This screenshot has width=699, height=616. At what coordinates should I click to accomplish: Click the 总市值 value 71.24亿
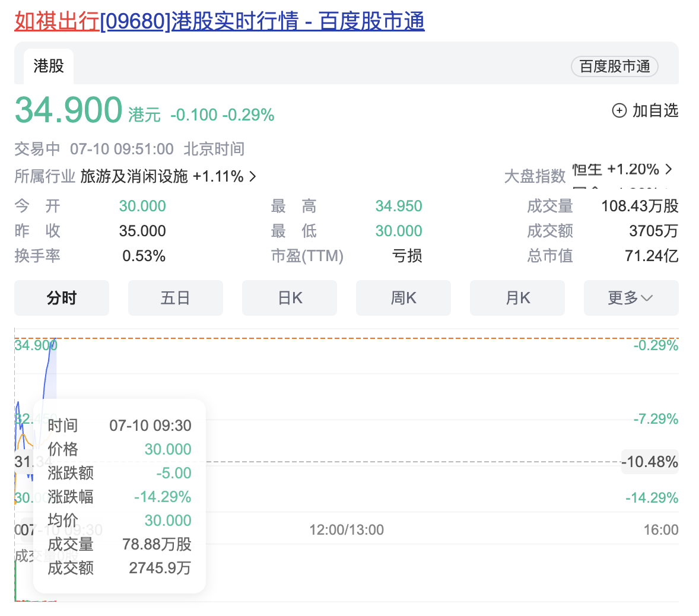(652, 256)
